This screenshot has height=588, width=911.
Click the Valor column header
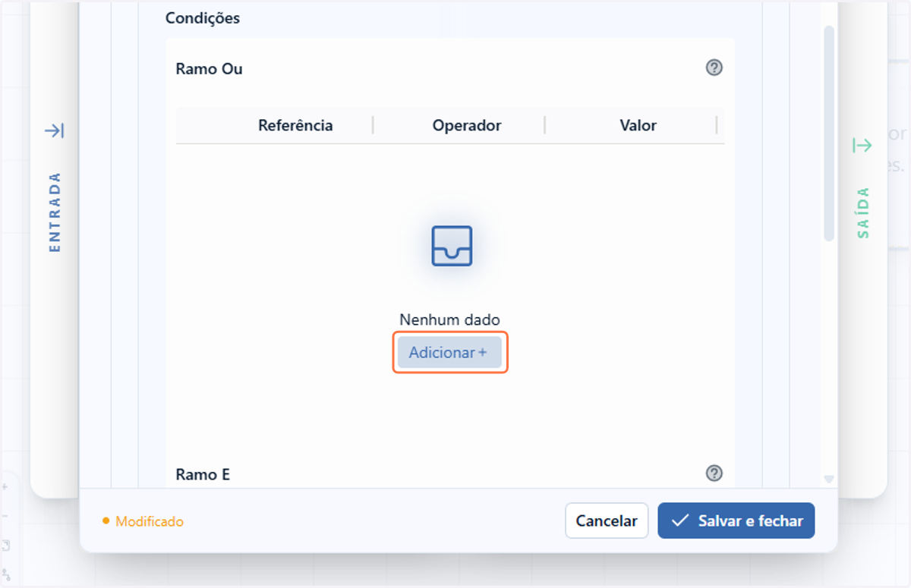pos(638,125)
